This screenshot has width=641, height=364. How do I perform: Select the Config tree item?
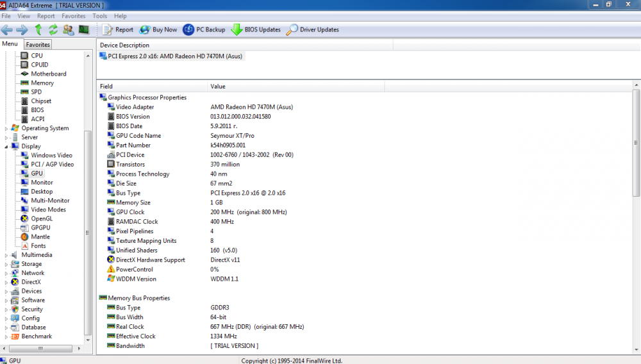pyautogui.click(x=30, y=318)
